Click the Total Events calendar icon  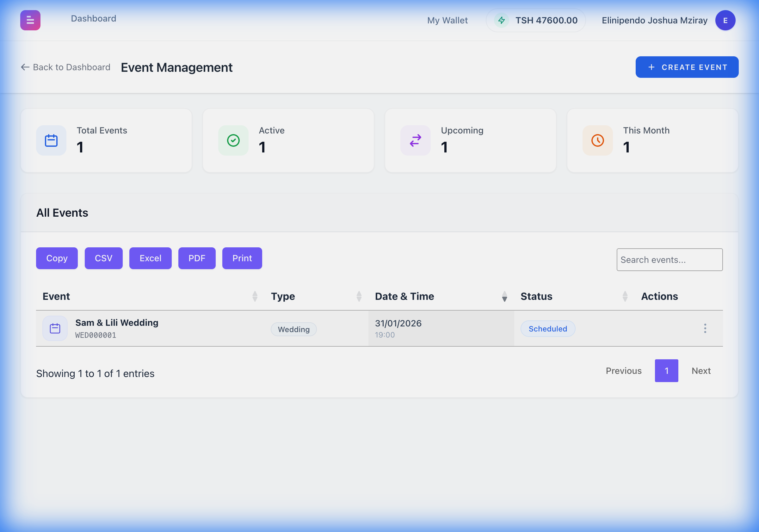pos(51,140)
